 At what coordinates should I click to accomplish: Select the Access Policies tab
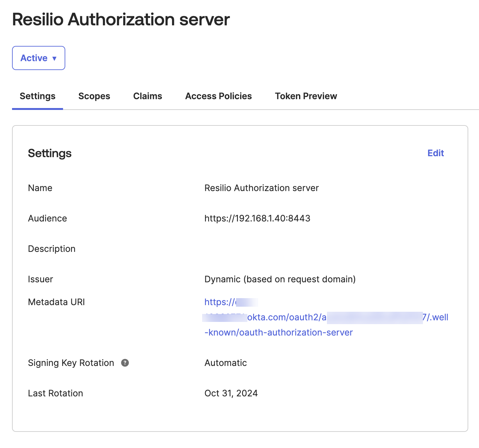pos(218,96)
